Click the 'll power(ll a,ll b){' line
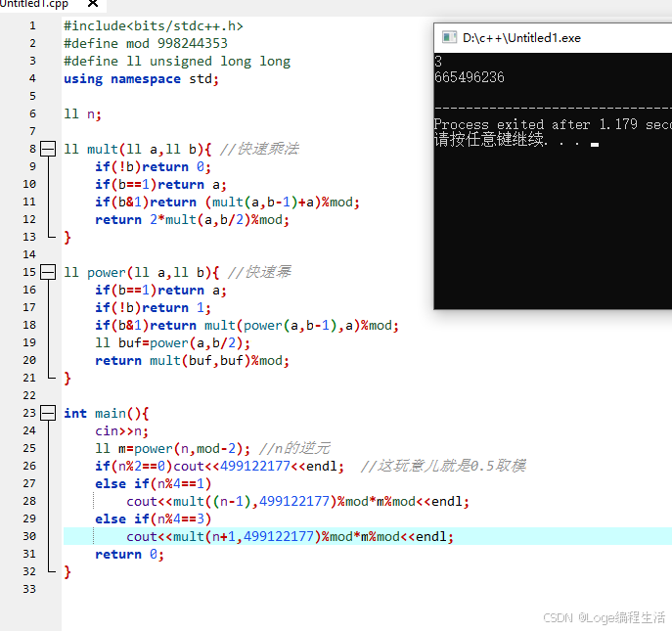This screenshot has width=672, height=631. [142, 272]
